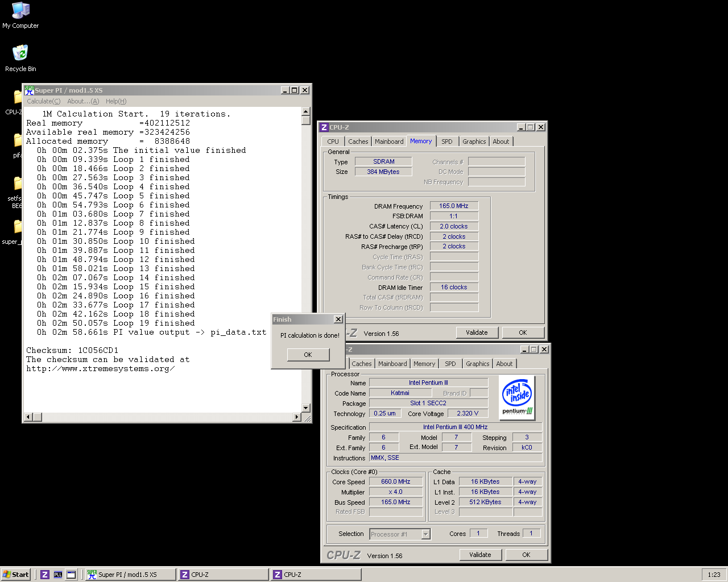Activate the first CPU-Z taskbar button
Image resolution: width=728 pixels, height=582 pixels.
pyautogui.click(x=223, y=575)
